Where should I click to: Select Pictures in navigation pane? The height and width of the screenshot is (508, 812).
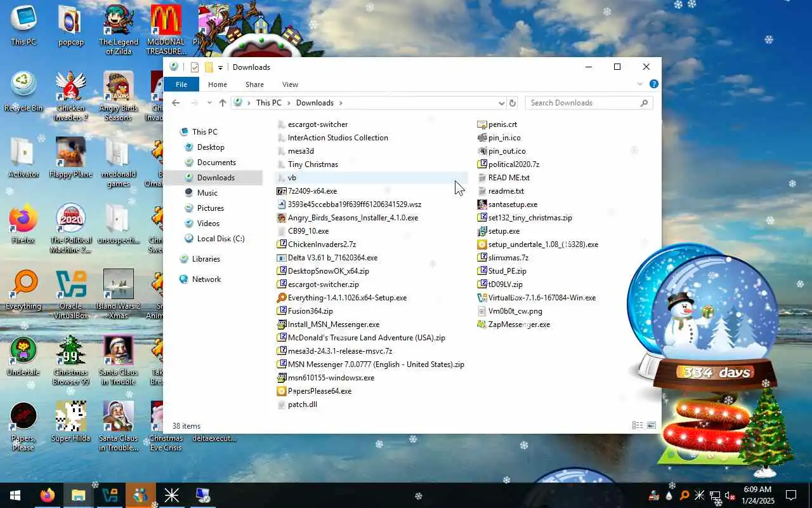[x=210, y=208]
